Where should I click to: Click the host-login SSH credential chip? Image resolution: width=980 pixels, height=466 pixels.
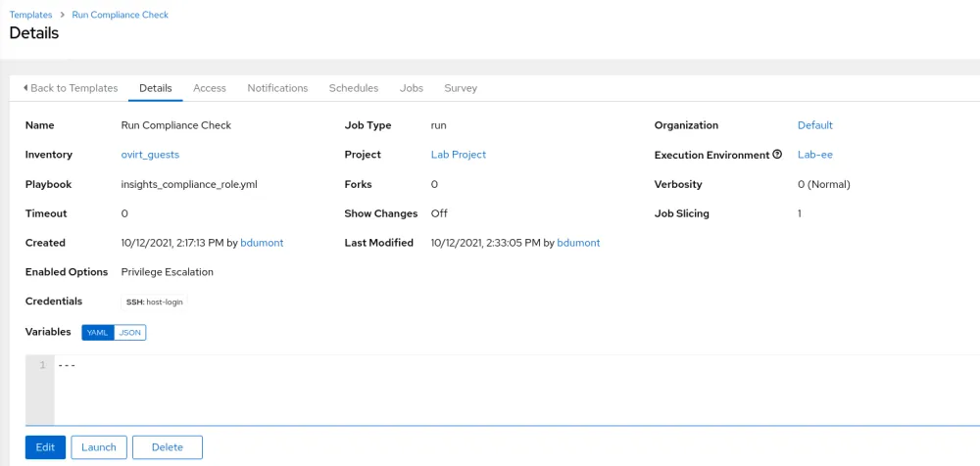154,303
